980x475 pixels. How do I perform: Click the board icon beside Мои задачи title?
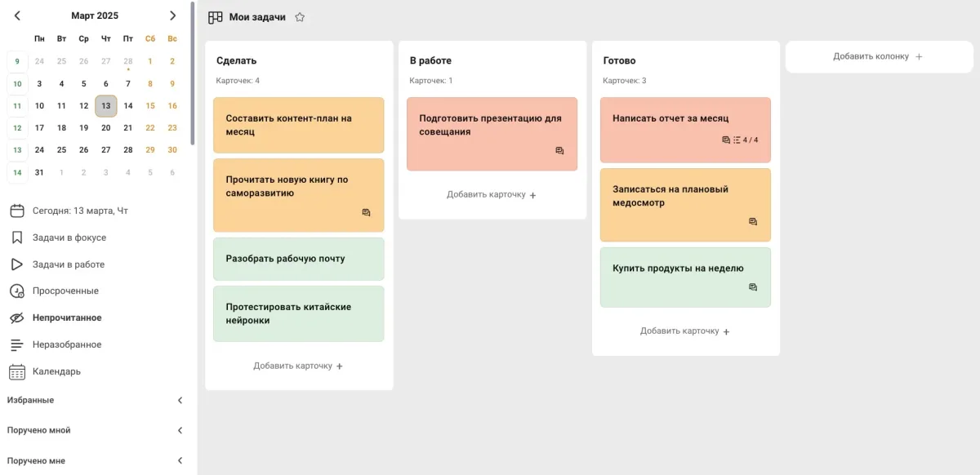tap(216, 17)
